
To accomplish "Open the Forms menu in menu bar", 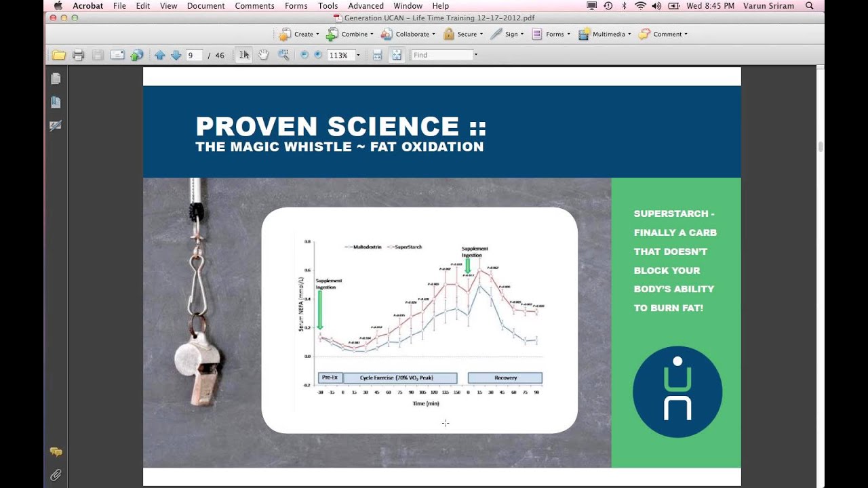I will (x=296, y=6).
